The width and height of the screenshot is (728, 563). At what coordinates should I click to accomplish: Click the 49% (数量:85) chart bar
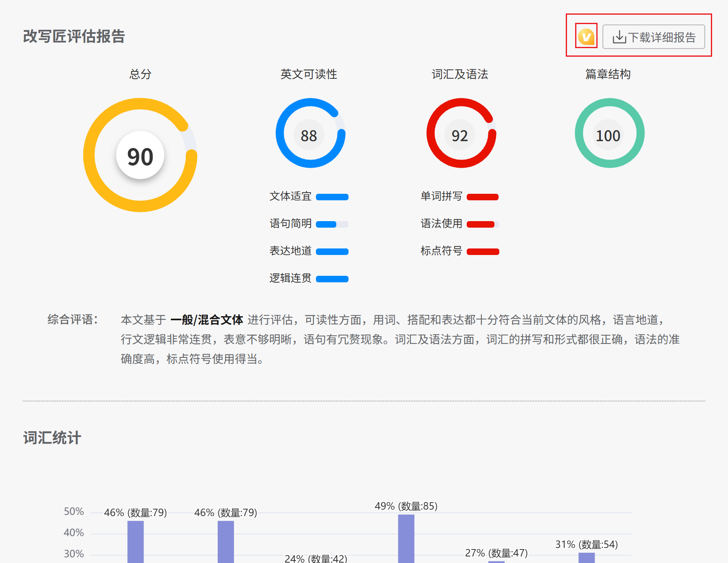(x=406, y=539)
